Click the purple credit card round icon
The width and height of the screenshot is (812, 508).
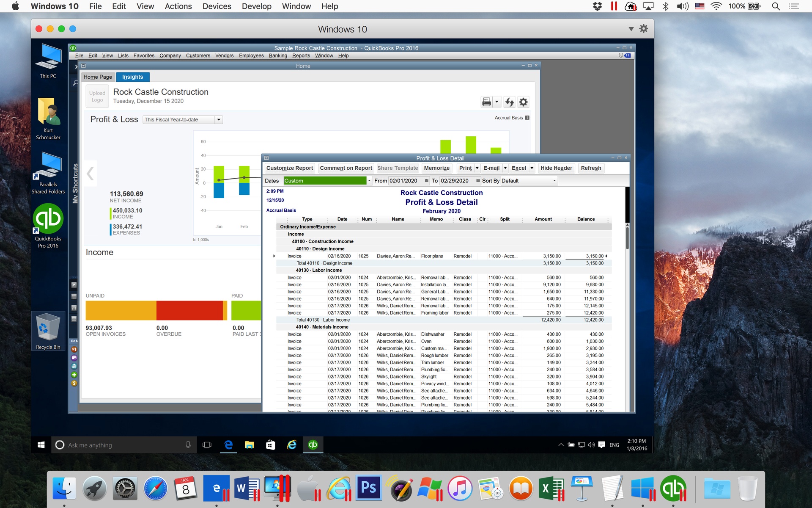click(74, 358)
